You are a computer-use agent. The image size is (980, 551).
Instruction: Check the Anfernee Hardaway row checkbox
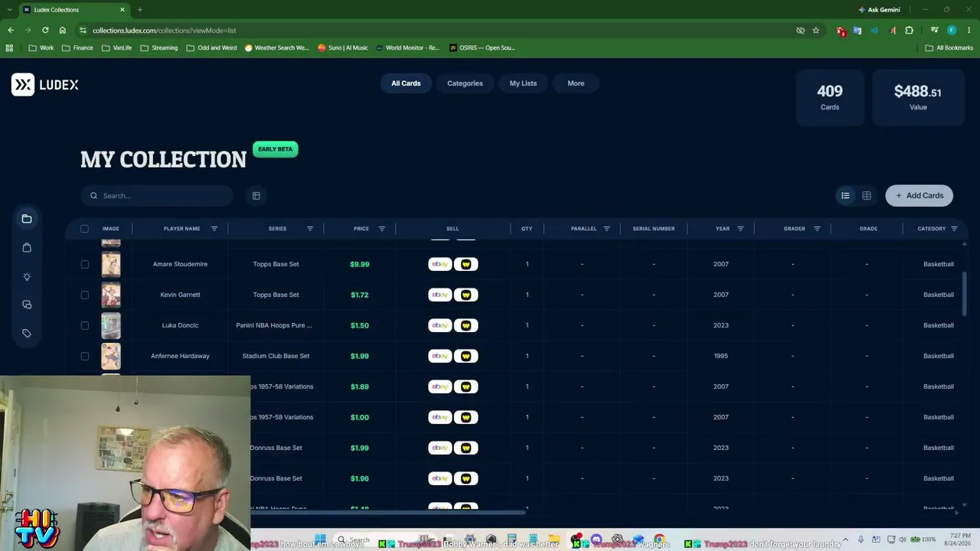pyautogui.click(x=84, y=356)
